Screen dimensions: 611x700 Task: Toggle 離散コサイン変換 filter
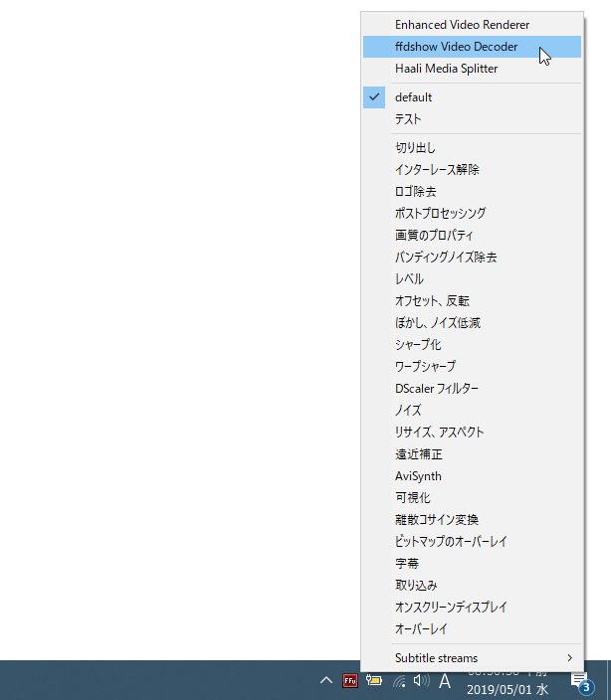click(472, 520)
